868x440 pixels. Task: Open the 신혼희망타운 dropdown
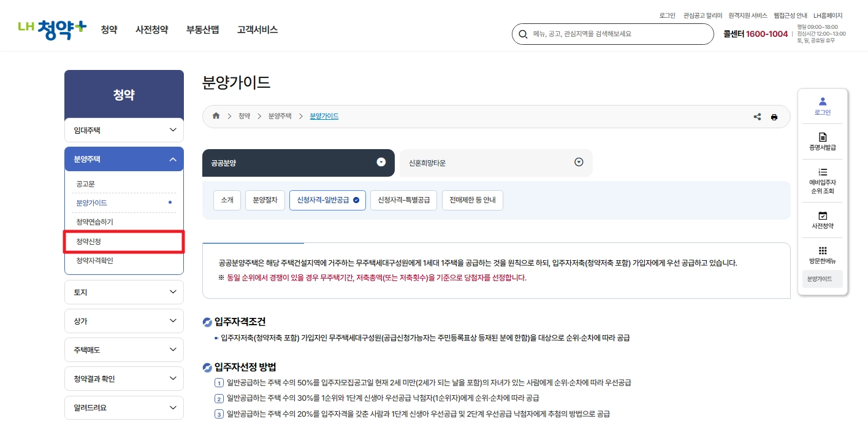[x=578, y=162]
